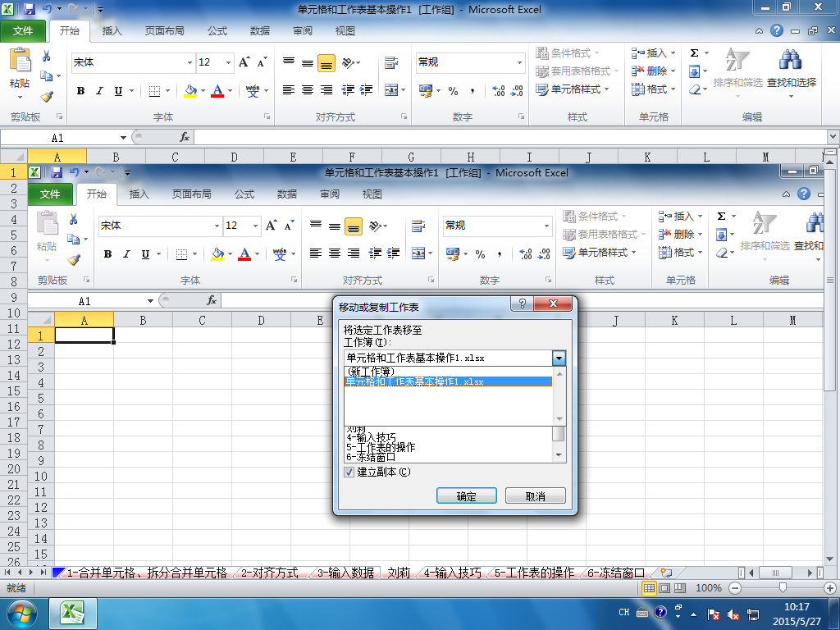This screenshot has width=840, height=630.
Task: Click the help button in Move or Copy dialog
Action: pos(523,304)
